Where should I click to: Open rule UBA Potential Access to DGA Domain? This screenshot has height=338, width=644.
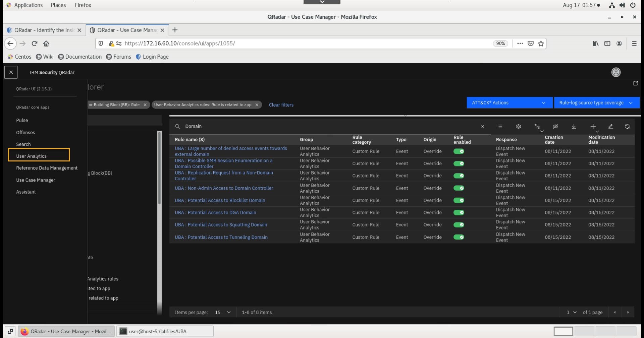215,213
